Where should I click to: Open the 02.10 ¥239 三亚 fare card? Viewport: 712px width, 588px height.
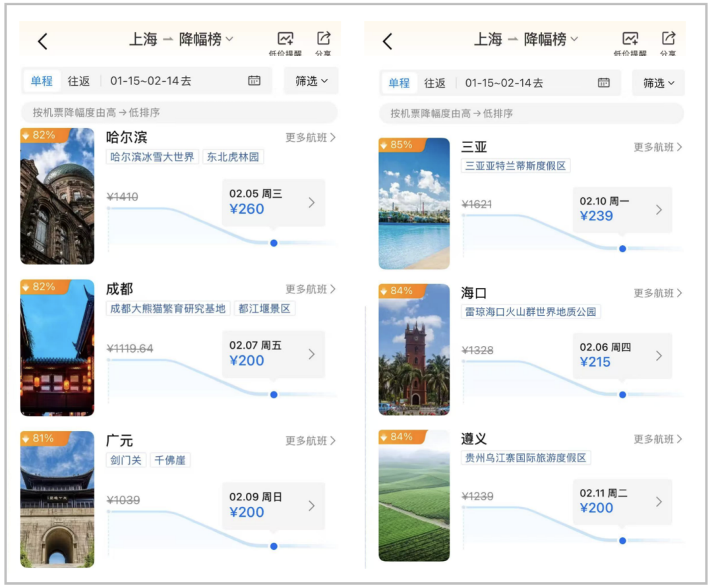click(622, 210)
